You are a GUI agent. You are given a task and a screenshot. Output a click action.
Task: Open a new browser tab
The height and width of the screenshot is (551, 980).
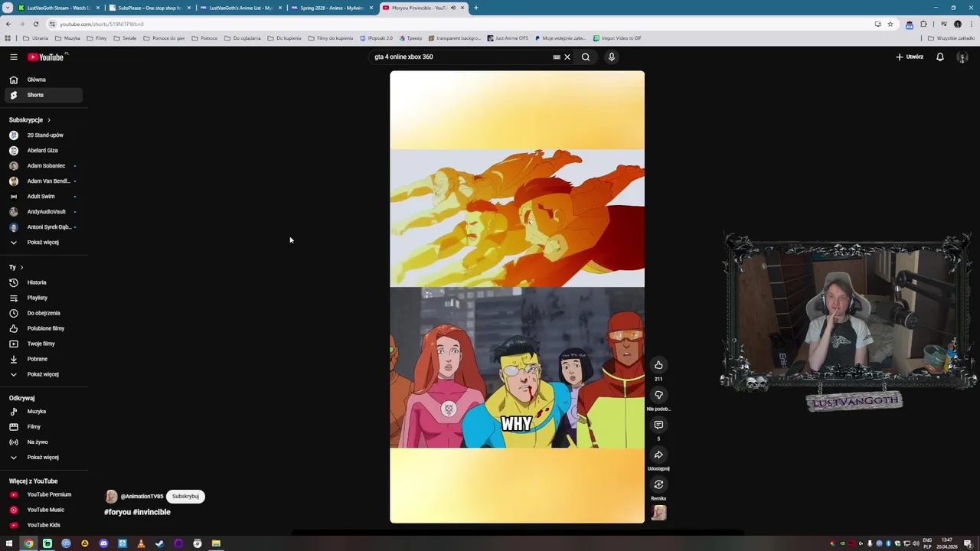tap(475, 8)
